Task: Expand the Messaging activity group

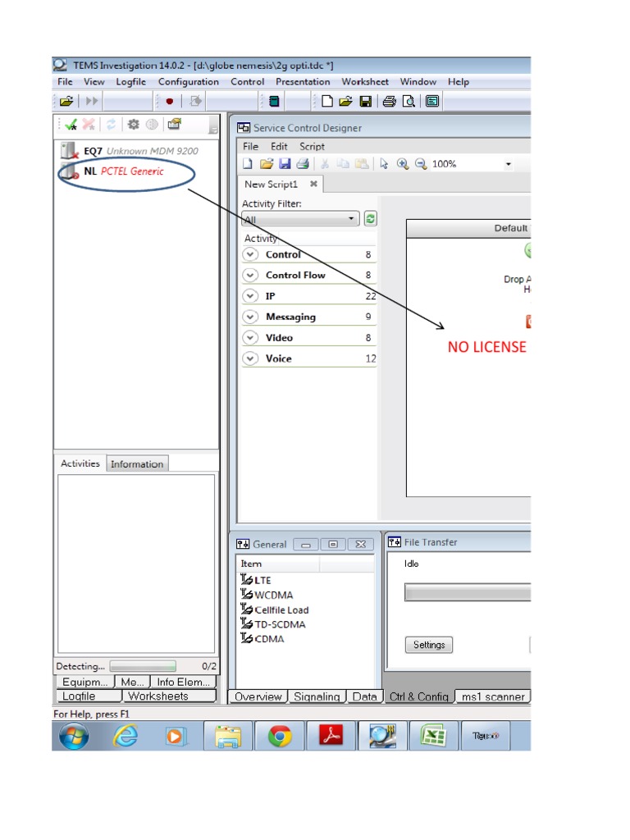Action: coord(249,317)
